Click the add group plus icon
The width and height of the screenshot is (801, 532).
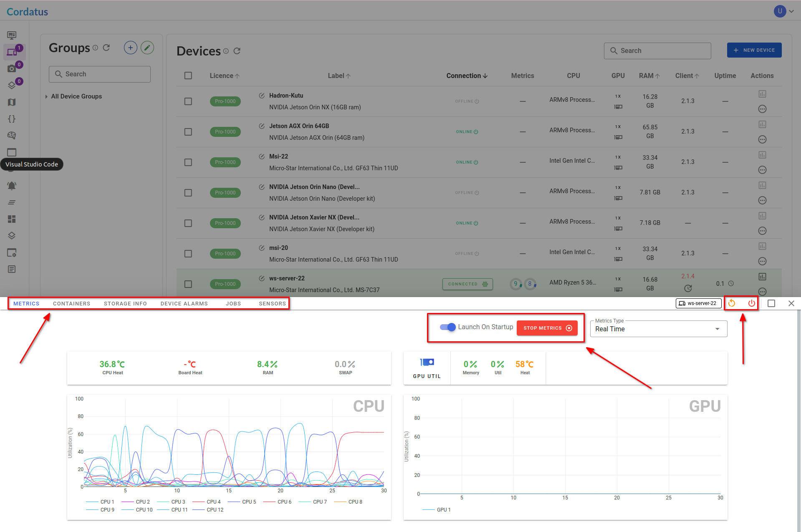[x=131, y=48]
